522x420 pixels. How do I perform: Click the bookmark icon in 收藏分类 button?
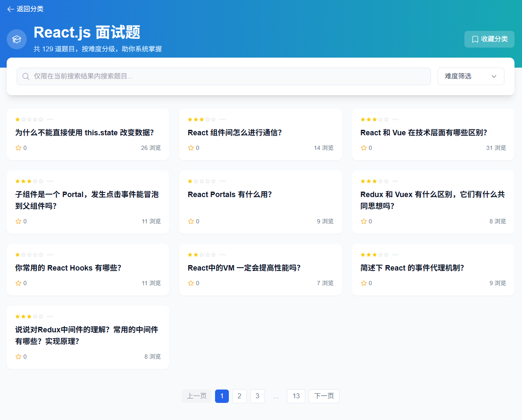(475, 39)
